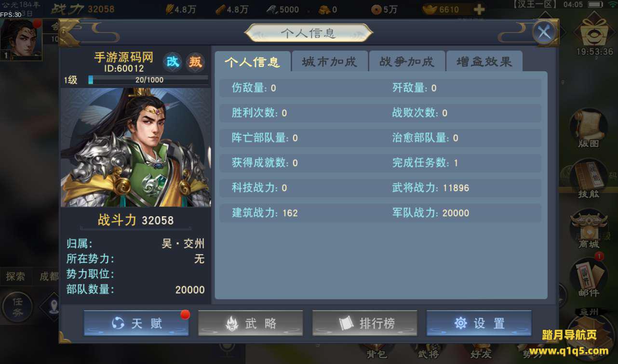Open the 邮件 mail icon
Screen dimensions: 618x364
[x=589, y=278]
